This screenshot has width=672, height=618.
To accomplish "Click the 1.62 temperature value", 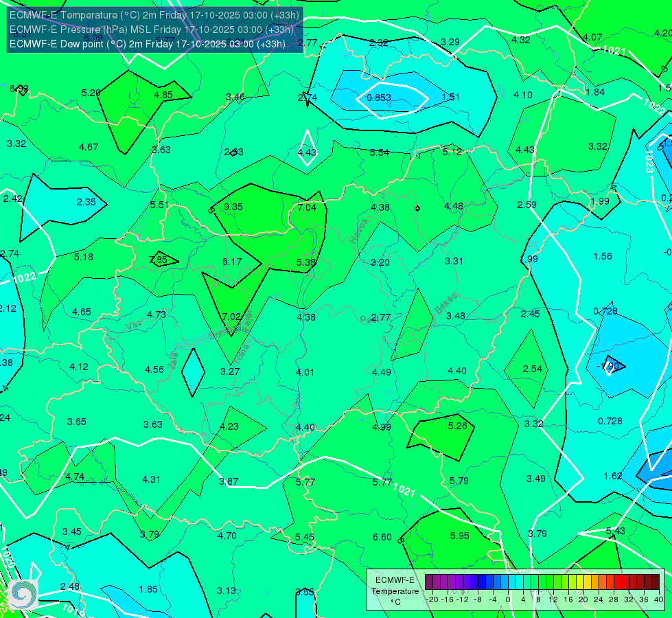I will point(613,476).
